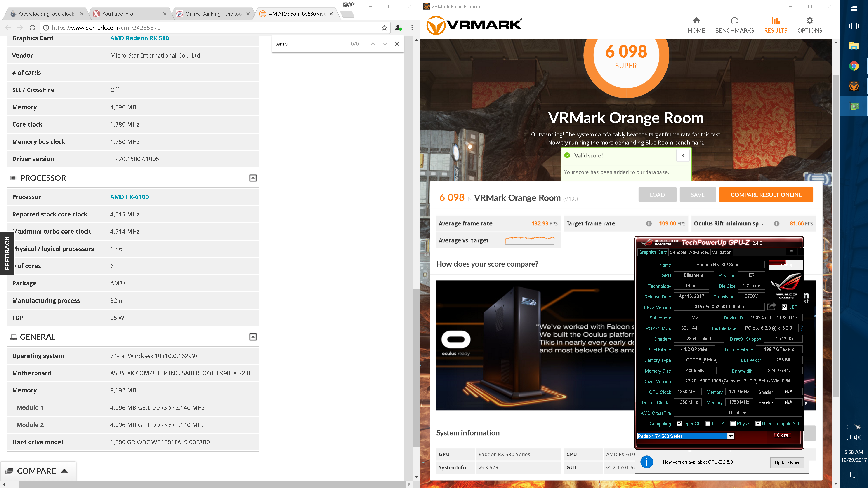The width and height of the screenshot is (868, 488).
Task: Select Graphics Card tab in GPU-Z
Action: 653,252
